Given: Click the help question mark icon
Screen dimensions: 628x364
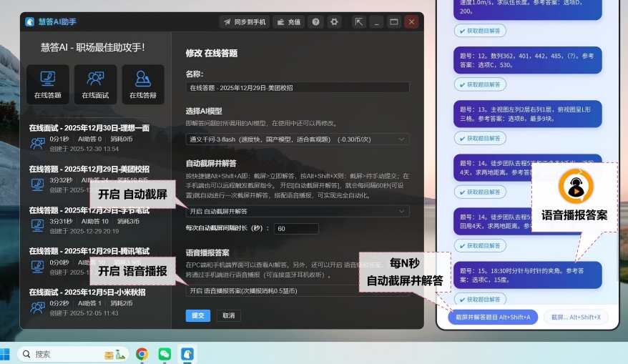Looking at the screenshot, I should coord(315,22).
